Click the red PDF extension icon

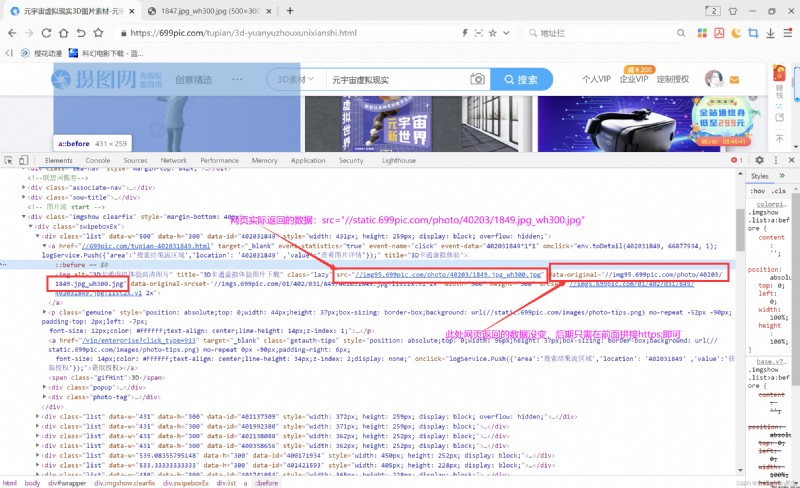pos(719,33)
